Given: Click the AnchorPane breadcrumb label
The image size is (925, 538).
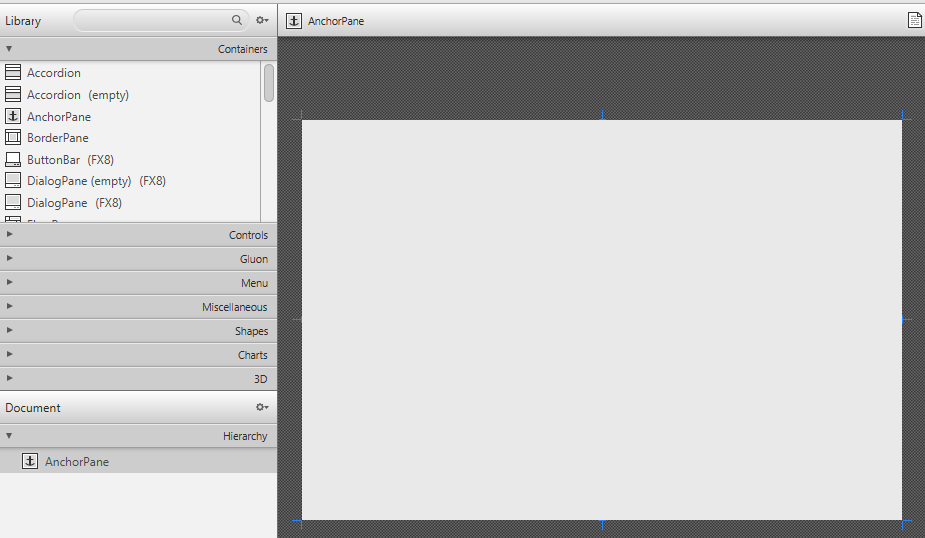Looking at the screenshot, I should point(336,21).
